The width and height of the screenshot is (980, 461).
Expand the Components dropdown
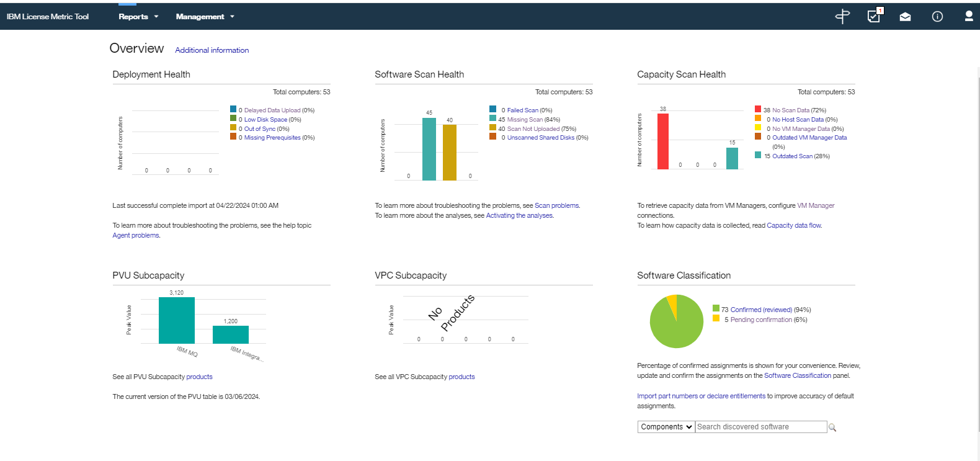coord(666,427)
